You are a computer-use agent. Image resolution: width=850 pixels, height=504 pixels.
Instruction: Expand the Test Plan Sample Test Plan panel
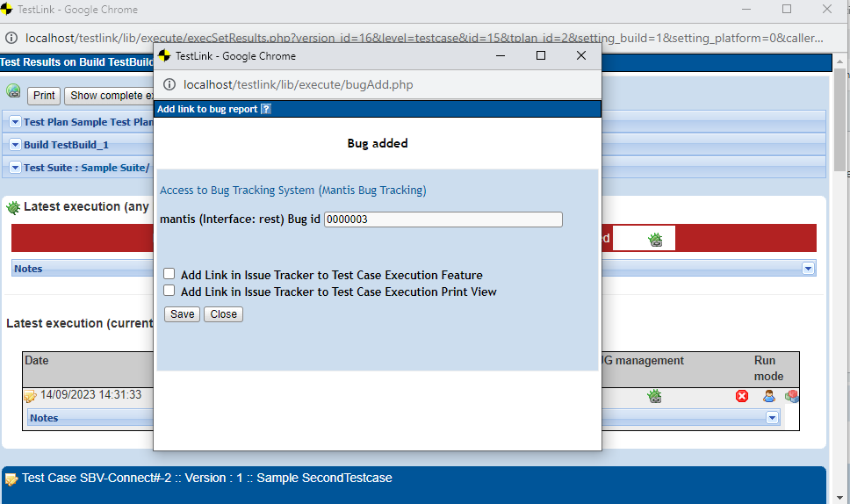click(16, 122)
